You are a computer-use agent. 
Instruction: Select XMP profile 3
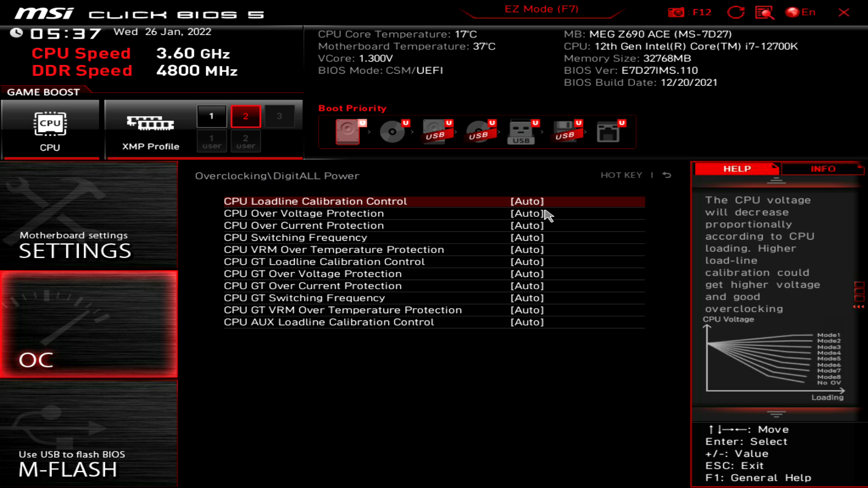(x=280, y=116)
